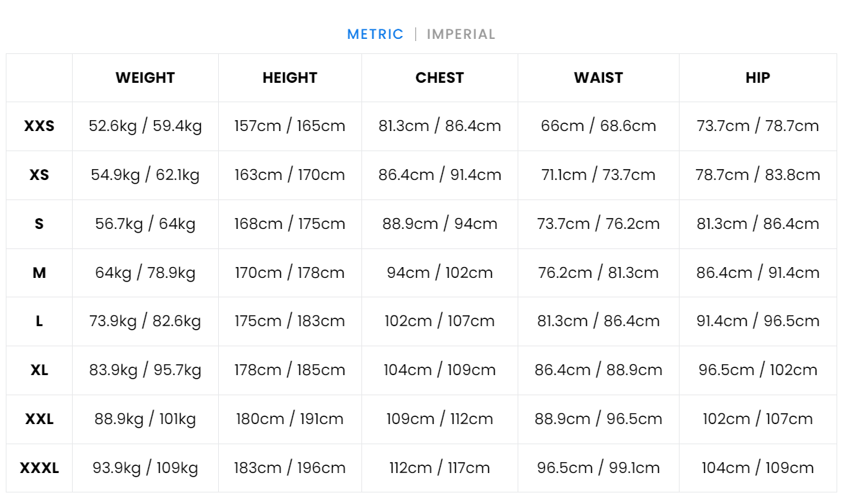843x504 pixels.
Task: Select the XXL size row label
Action: 40,419
